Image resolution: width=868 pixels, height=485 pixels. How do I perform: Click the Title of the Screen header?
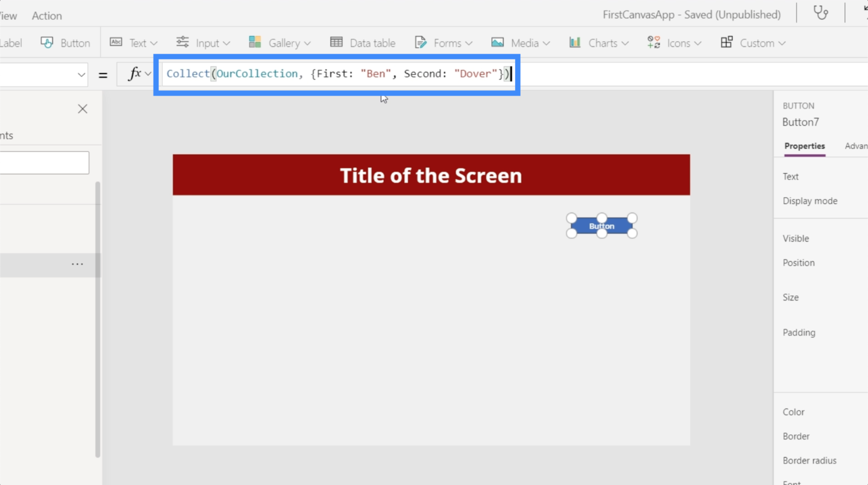pyautogui.click(x=431, y=175)
